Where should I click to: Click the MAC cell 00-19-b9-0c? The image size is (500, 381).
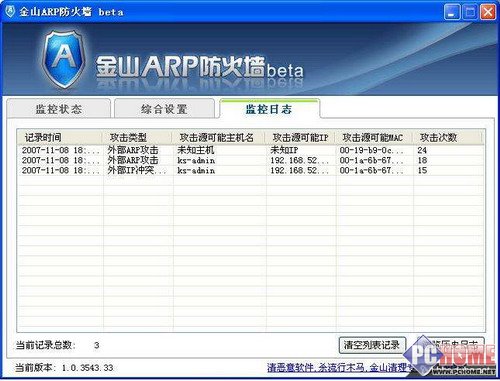(371, 150)
